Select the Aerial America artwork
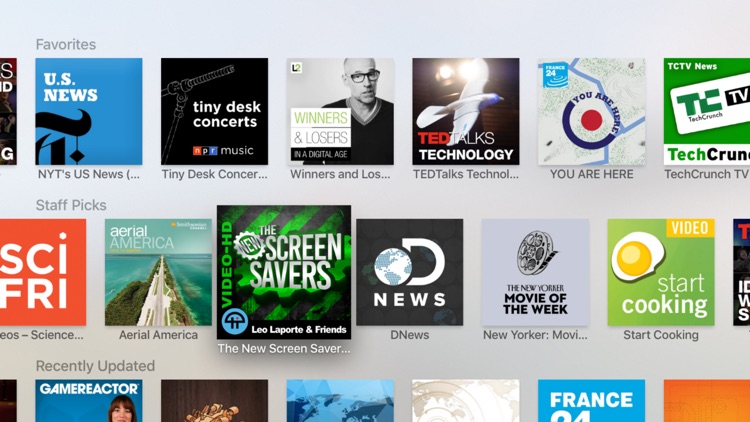This screenshot has height=422, width=750. (158, 272)
